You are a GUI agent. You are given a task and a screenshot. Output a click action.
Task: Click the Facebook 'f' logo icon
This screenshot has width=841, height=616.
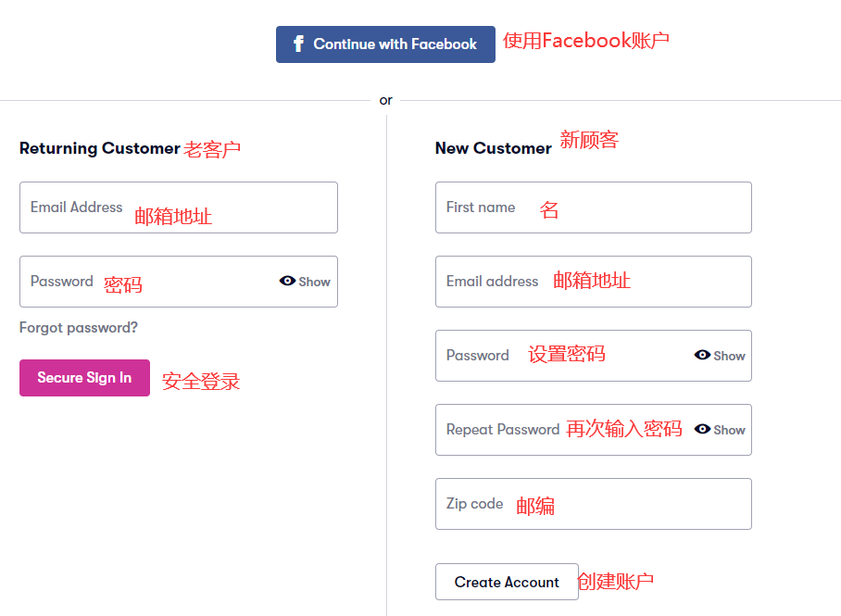(x=298, y=44)
